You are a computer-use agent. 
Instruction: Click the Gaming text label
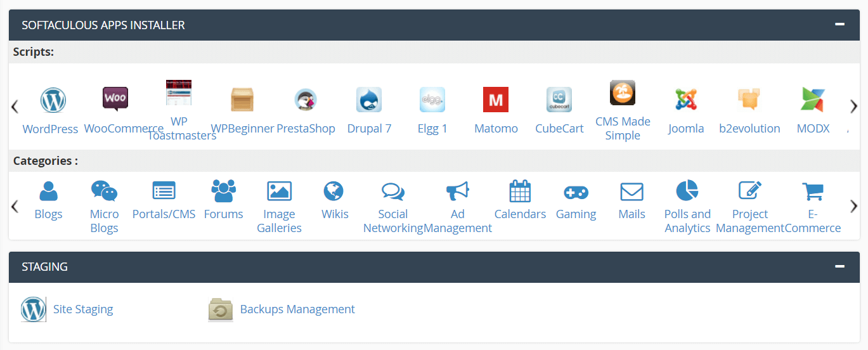tap(576, 214)
